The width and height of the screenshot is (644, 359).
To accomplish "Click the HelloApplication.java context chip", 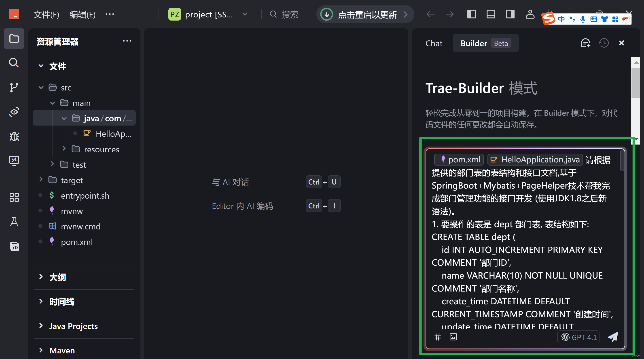I will click(x=535, y=160).
